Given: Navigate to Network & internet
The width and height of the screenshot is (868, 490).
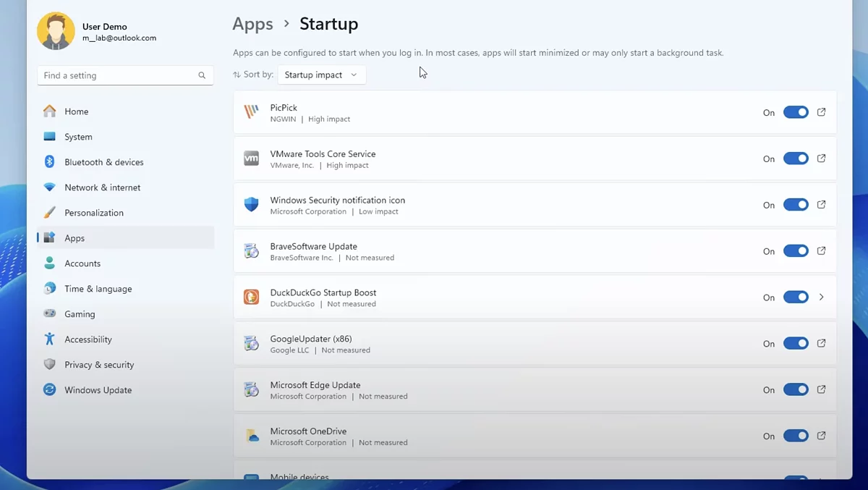Looking at the screenshot, I should click(x=126, y=187).
